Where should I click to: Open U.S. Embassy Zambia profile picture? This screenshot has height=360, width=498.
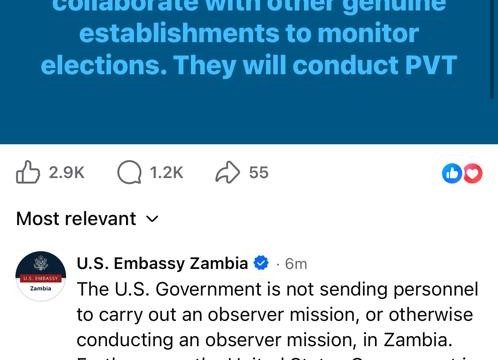pos(41,276)
